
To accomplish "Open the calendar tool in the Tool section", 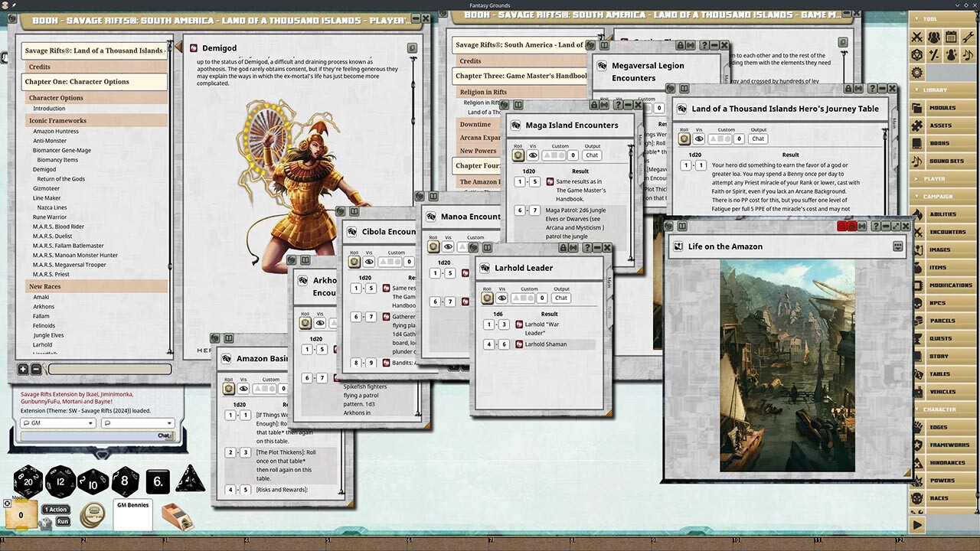I will [952, 37].
